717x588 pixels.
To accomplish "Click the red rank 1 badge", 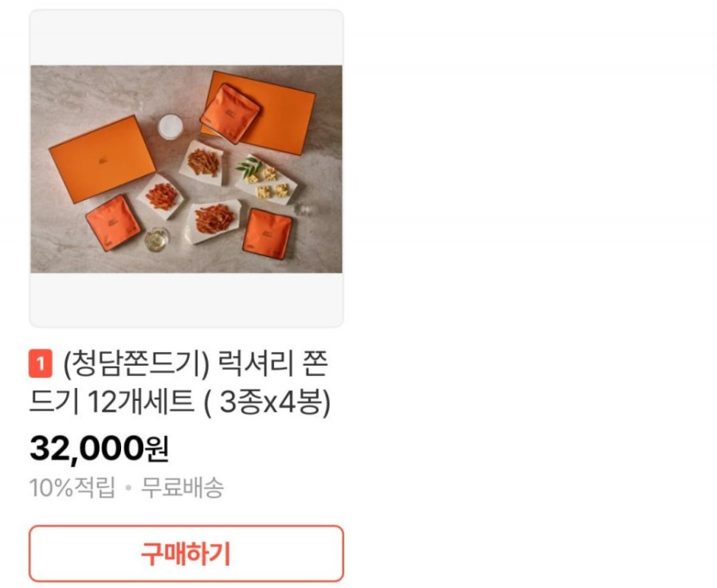I will click(x=40, y=364).
